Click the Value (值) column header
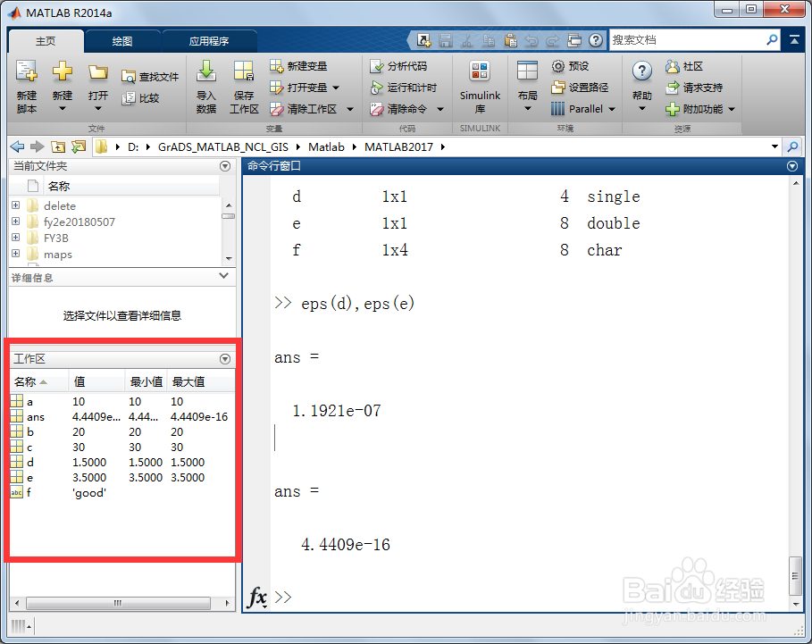 point(96,382)
